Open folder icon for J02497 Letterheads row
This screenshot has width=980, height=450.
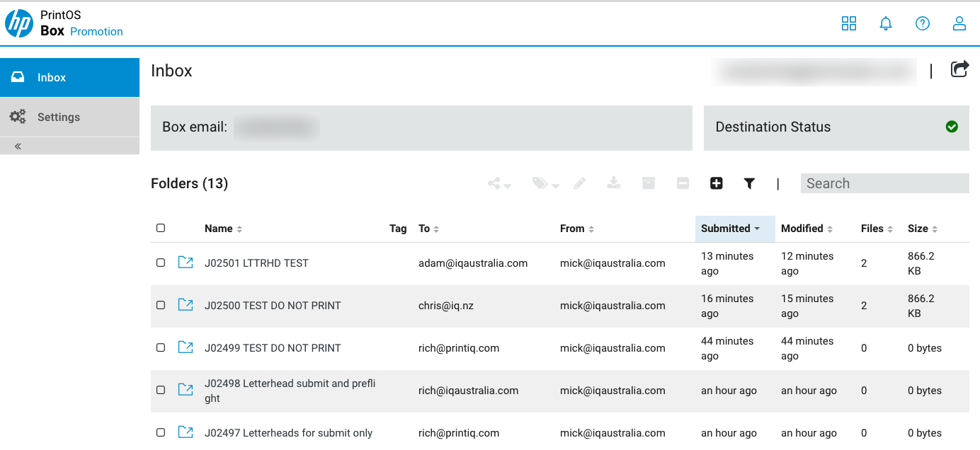186,432
